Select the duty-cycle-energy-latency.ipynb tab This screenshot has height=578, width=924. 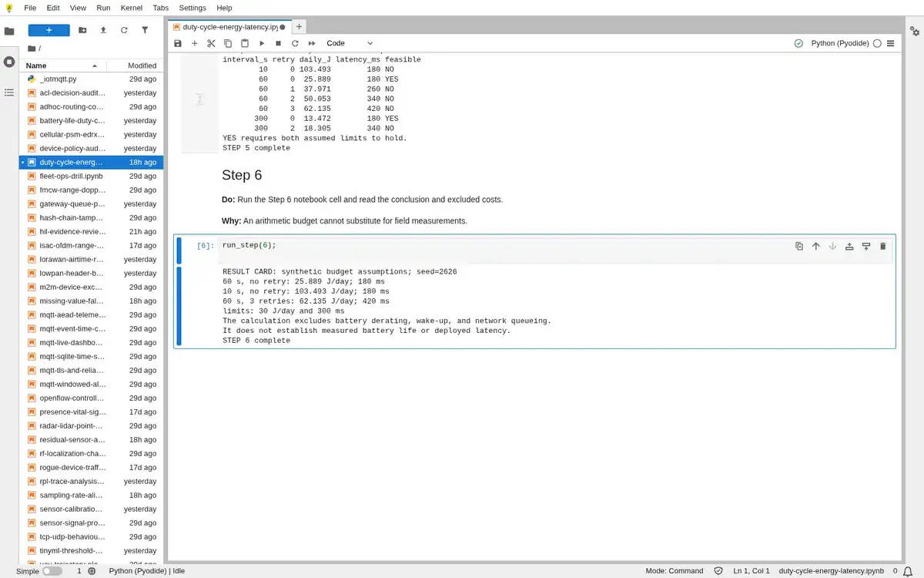click(x=229, y=26)
